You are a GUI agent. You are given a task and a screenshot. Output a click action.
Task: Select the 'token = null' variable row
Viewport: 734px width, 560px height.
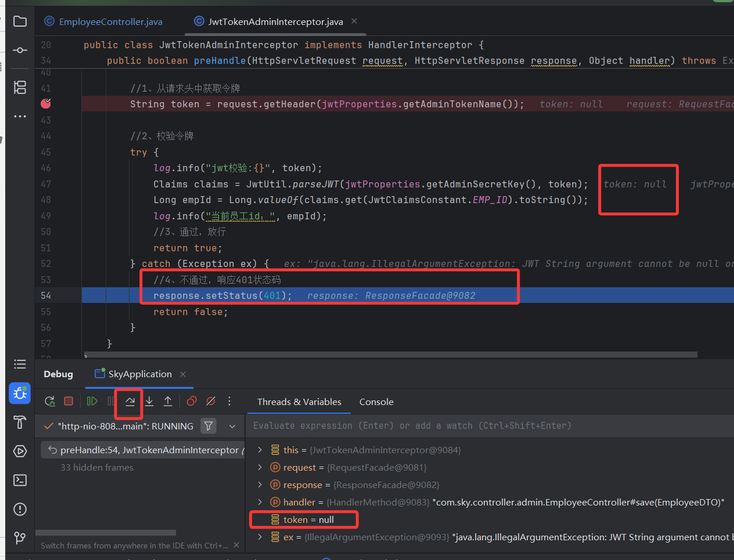pyautogui.click(x=491, y=519)
